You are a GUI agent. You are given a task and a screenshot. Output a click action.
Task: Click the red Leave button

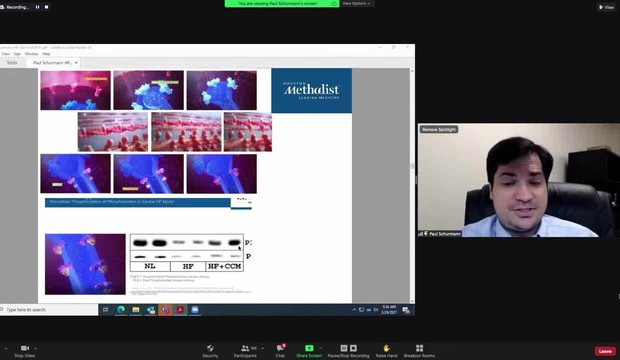605,351
